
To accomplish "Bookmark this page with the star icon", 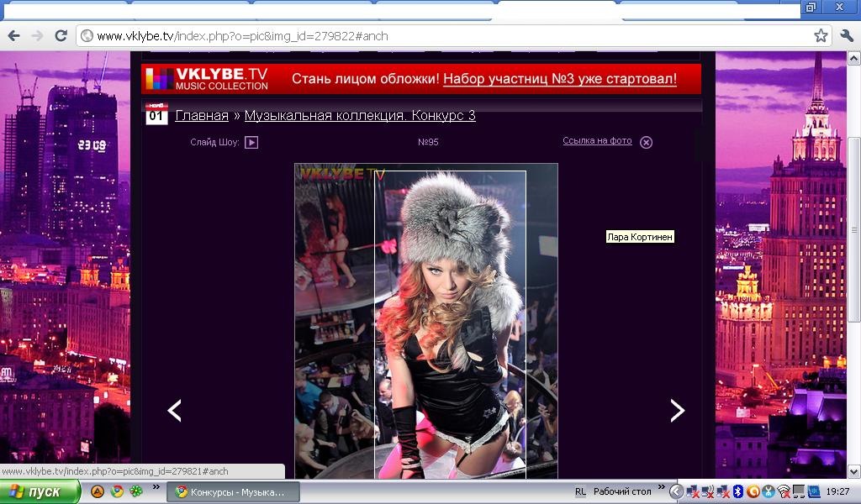I will pyautogui.click(x=821, y=35).
